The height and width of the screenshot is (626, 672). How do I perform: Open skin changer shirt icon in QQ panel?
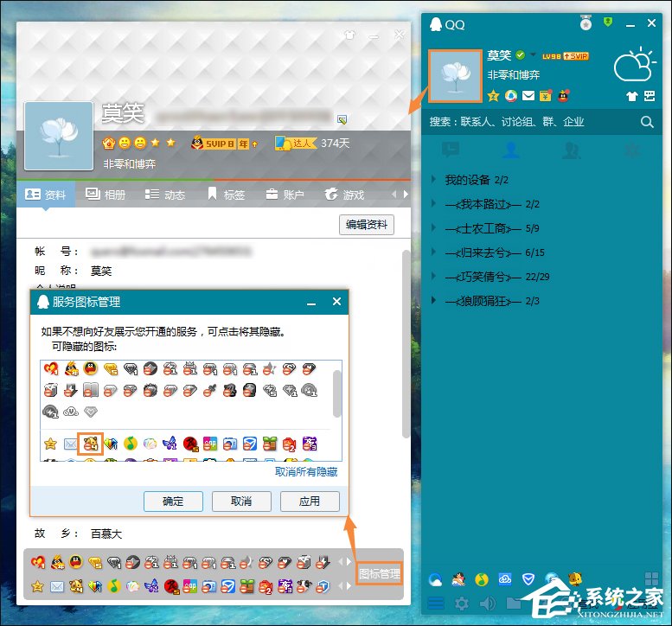point(632,96)
